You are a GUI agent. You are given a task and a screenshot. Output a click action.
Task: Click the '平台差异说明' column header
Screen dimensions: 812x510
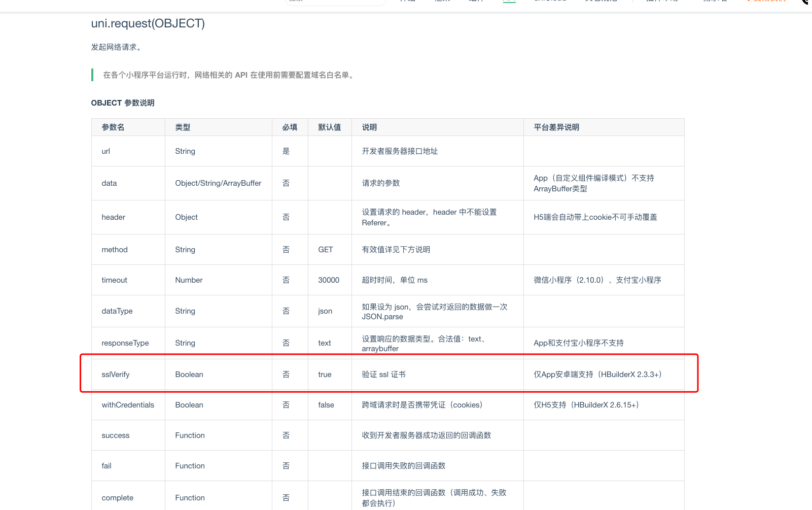(x=556, y=127)
